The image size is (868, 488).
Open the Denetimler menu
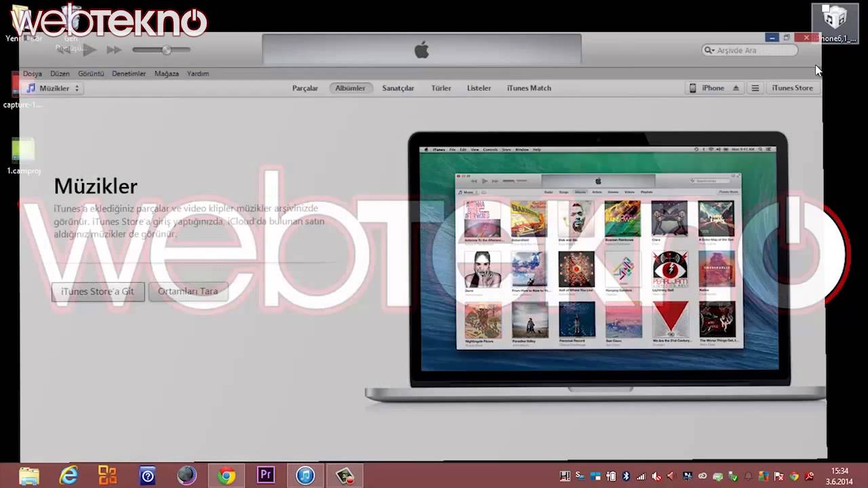click(x=129, y=73)
